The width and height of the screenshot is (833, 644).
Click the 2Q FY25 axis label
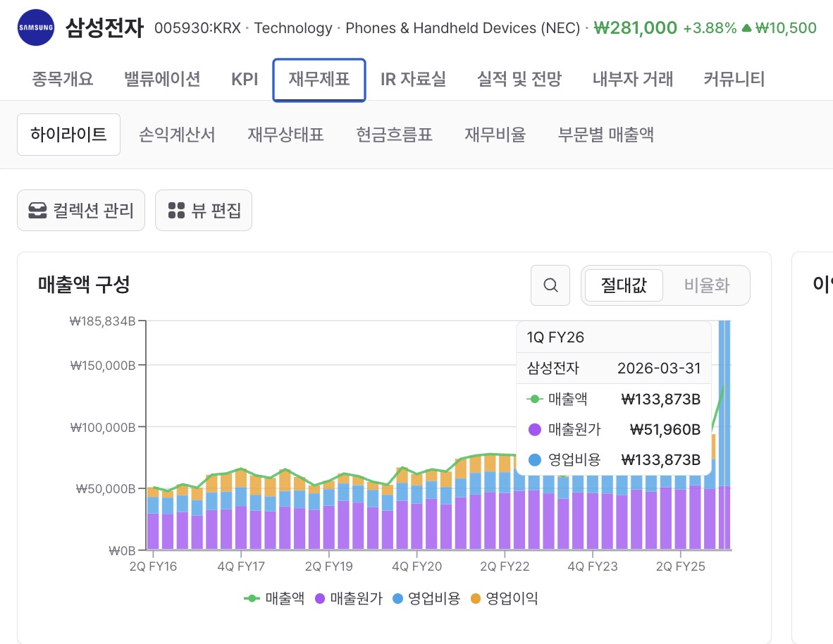coord(681,566)
